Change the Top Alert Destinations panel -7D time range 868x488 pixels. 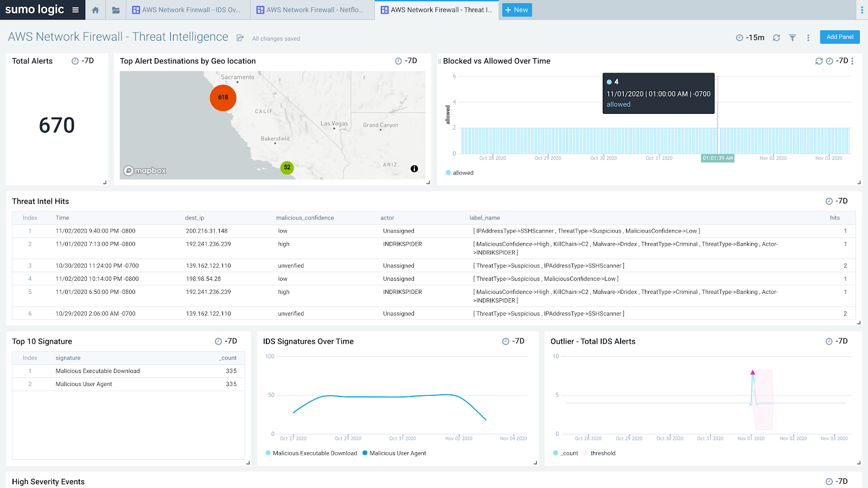pos(406,61)
